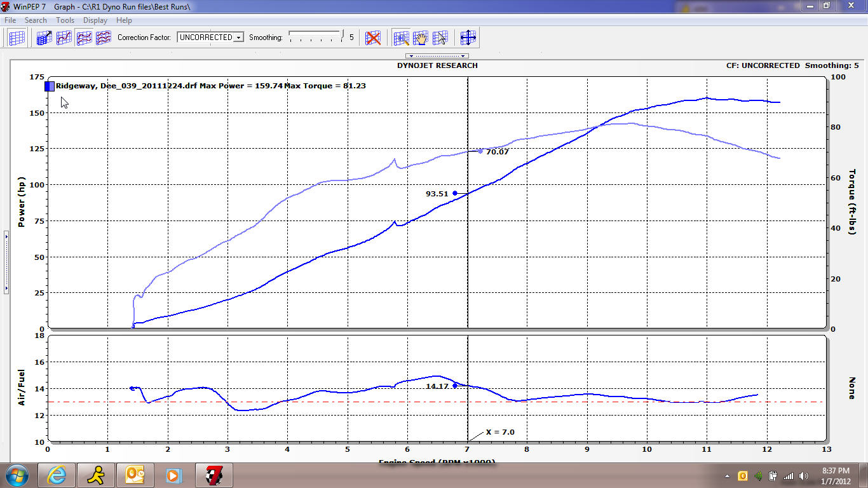This screenshot has height=488, width=868.
Task: Click the WinPEP 7 taskbar icon
Action: click(x=214, y=475)
